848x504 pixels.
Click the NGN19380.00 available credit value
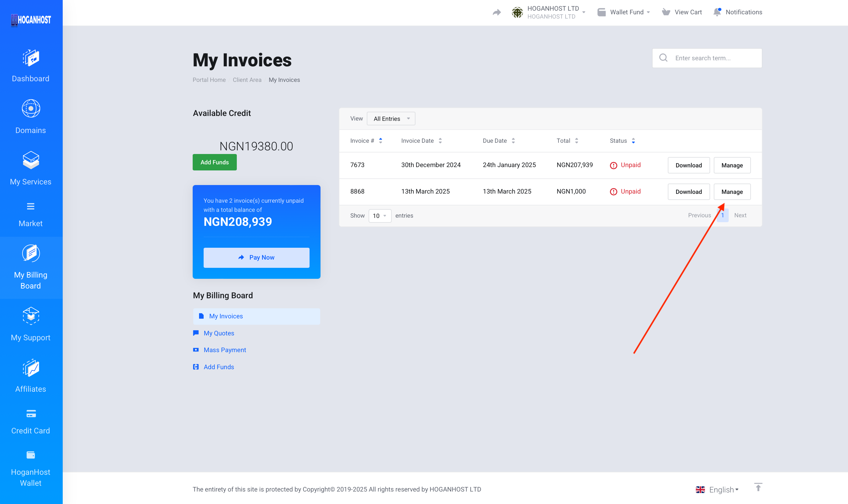pos(256,146)
